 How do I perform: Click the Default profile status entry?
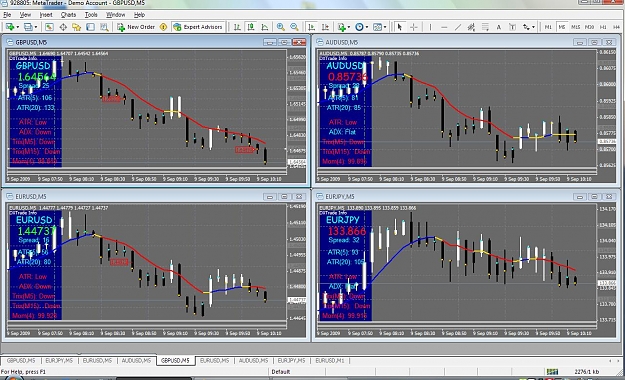coord(281,372)
